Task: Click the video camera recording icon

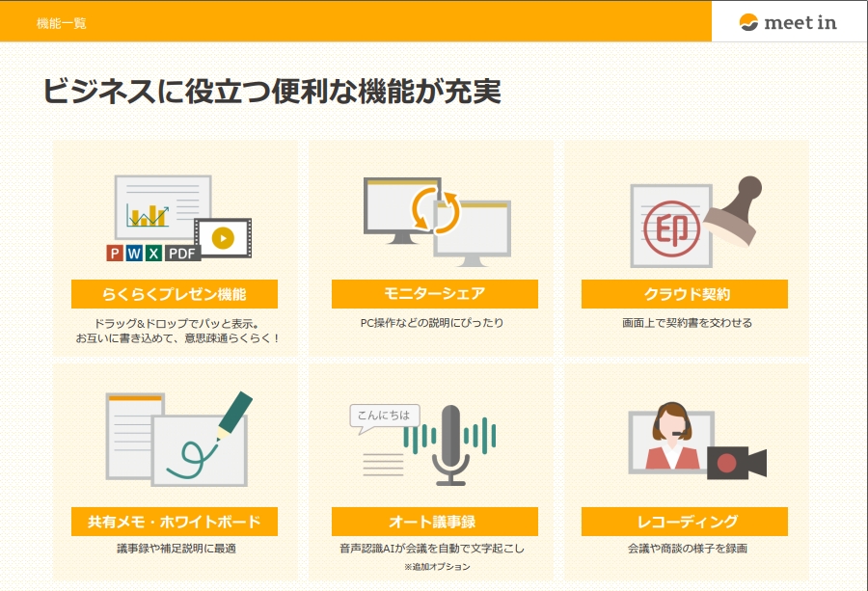Action: pyautogui.click(x=737, y=463)
